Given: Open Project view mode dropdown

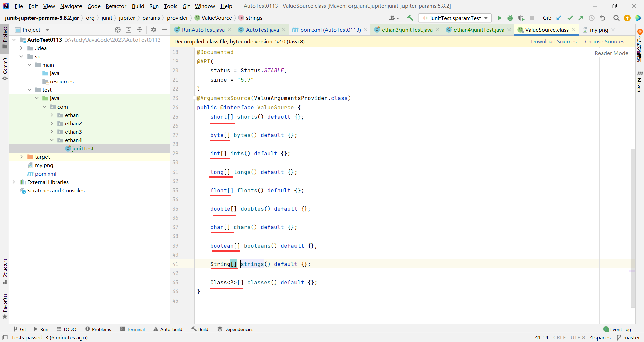Looking at the screenshot, I should coord(47,30).
